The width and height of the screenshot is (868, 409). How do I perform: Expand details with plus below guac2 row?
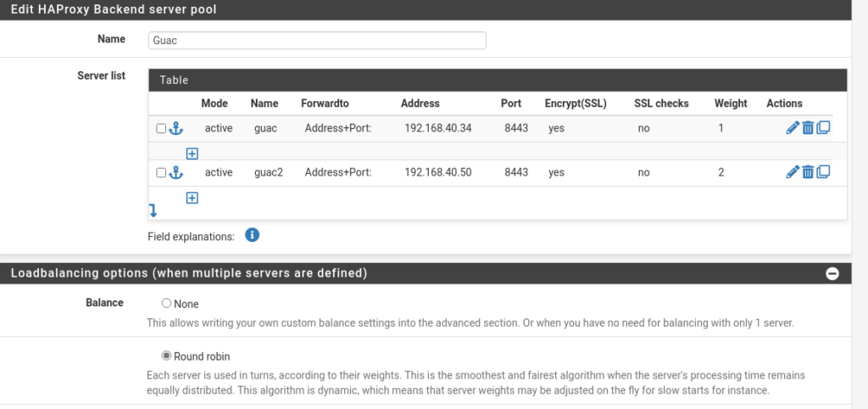[x=192, y=198]
